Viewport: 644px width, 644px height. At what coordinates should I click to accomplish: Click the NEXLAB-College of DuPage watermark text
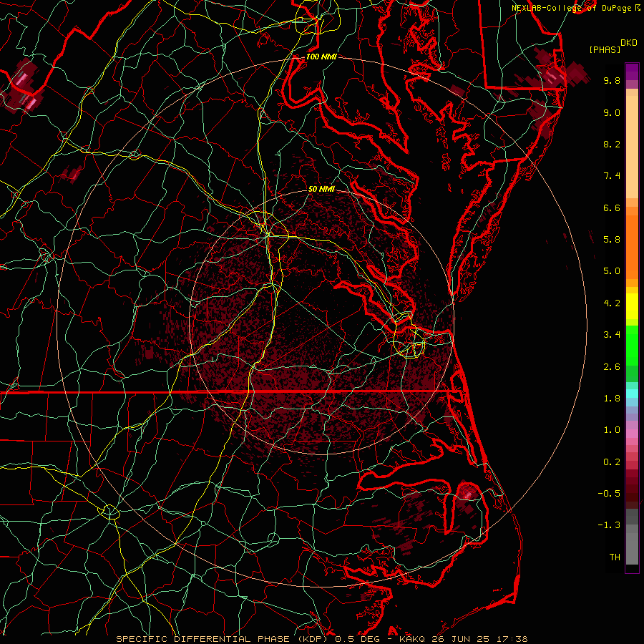point(572,8)
